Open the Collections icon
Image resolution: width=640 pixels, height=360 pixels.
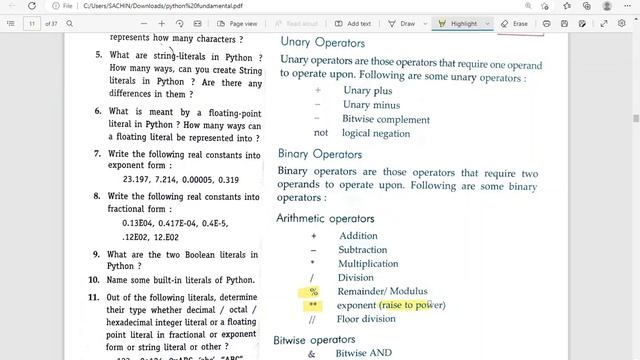coord(587,6)
